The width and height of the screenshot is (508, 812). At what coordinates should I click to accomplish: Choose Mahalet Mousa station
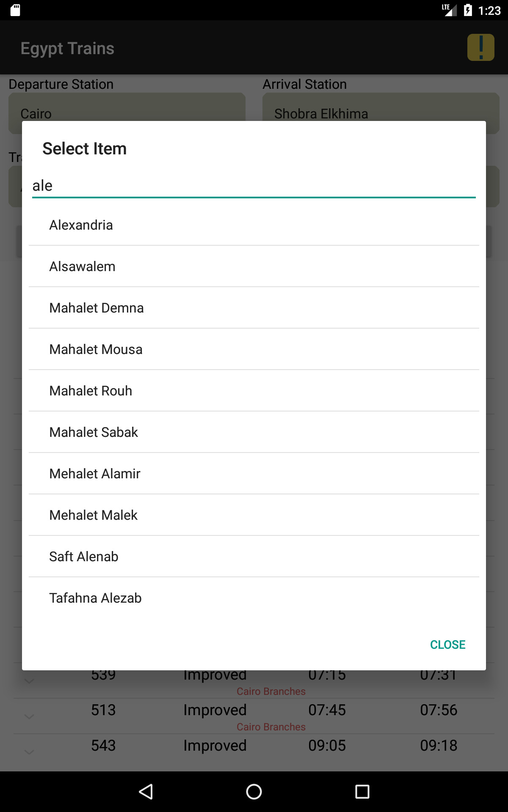(254, 349)
